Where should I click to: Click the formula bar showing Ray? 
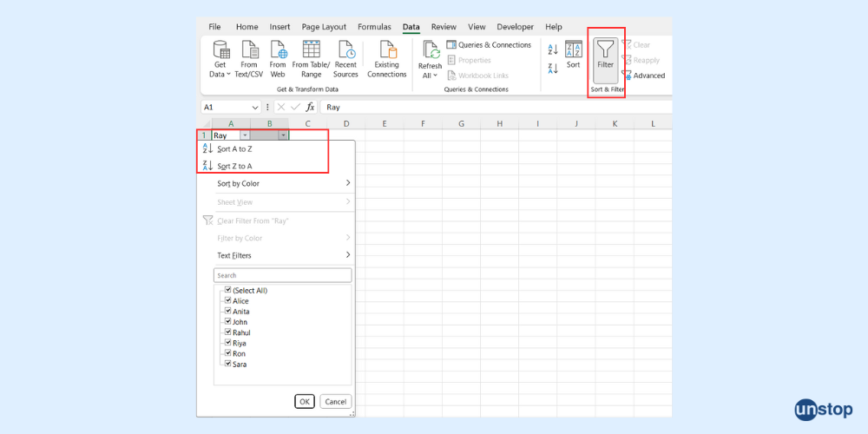tap(496, 108)
